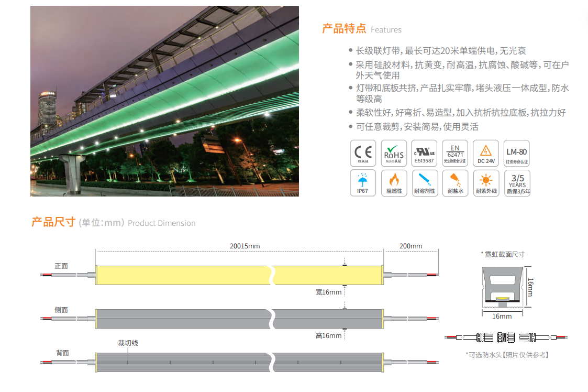
Task: Click the 正面 front view label
Action: pyautogui.click(x=61, y=266)
